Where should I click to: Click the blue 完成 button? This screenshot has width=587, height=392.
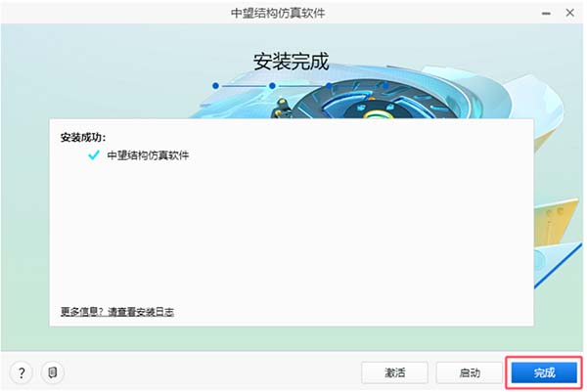[544, 372]
